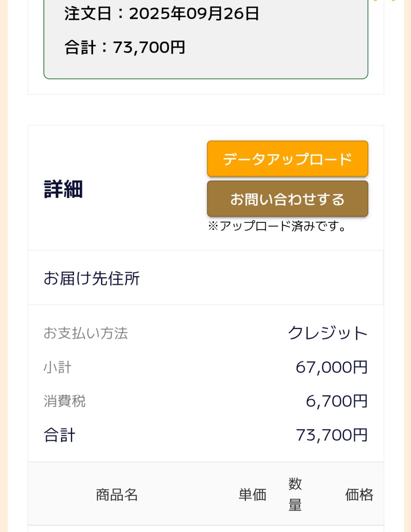Click the 詳細 section heading
The width and height of the screenshot is (411, 532).
tap(63, 189)
